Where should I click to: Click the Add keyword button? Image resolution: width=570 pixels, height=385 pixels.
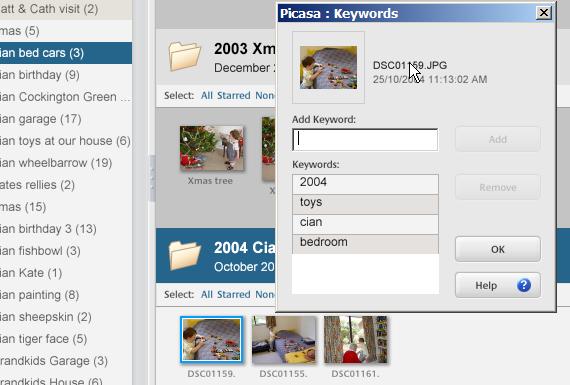pos(498,139)
